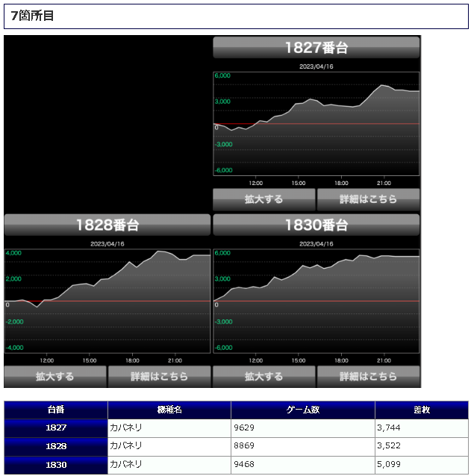The width and height of the screenshot is (471, 476).
Task: Click the 1830 slump graph chart
Action: [x=316, y=301]
